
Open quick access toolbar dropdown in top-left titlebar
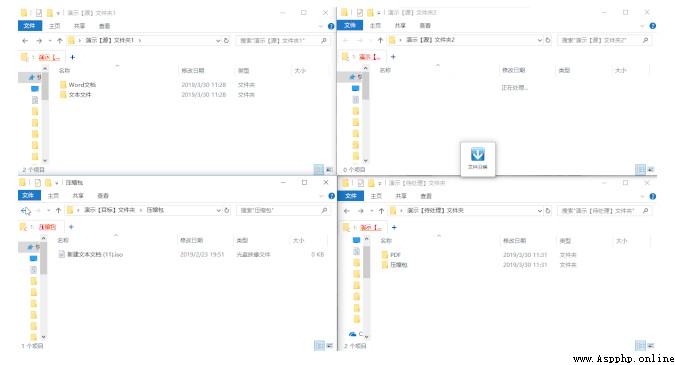click(58, 13)
